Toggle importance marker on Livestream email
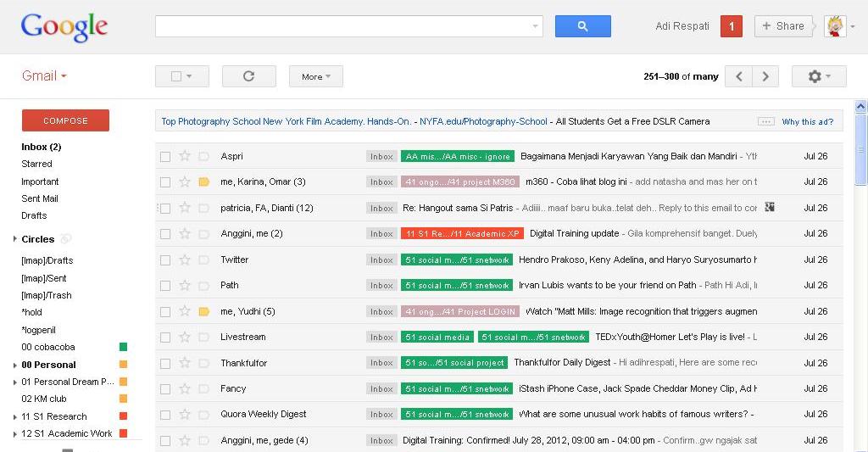Screen dimensions: 868x452 coord(203,337)
